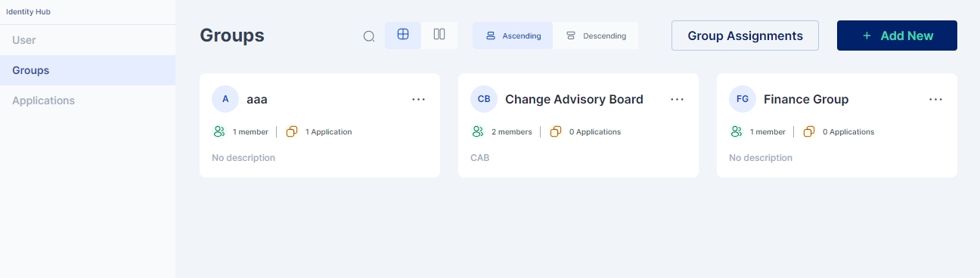Click applications icon on Finance Group card
Viewport: 980px width, 278px height.
click(809, 131)
